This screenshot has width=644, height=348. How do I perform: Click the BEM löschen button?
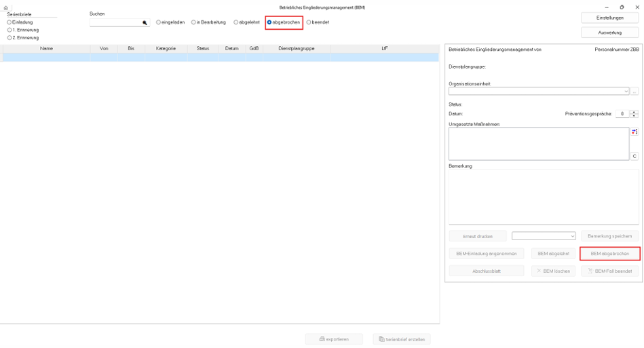click(553, 271)
